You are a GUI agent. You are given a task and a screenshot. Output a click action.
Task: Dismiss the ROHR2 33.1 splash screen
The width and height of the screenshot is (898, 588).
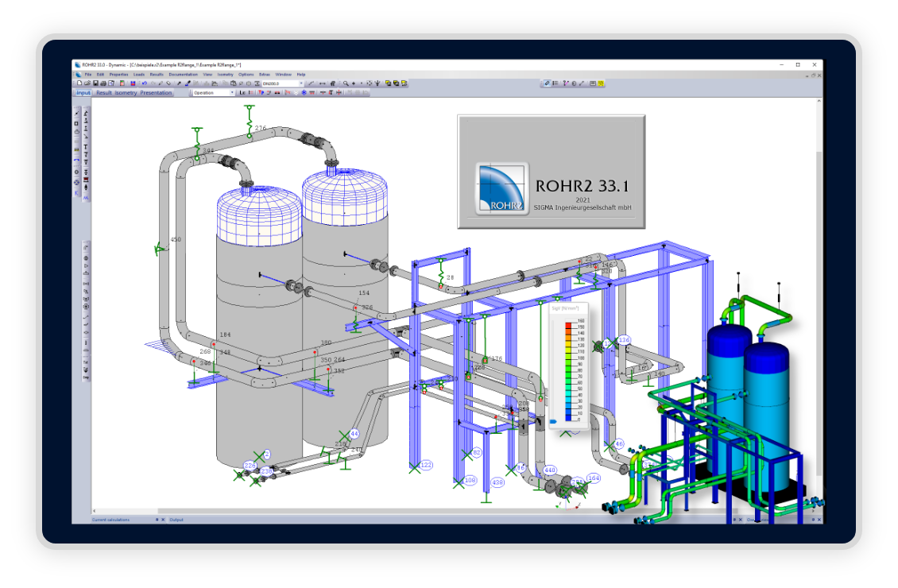coord(552,172)
